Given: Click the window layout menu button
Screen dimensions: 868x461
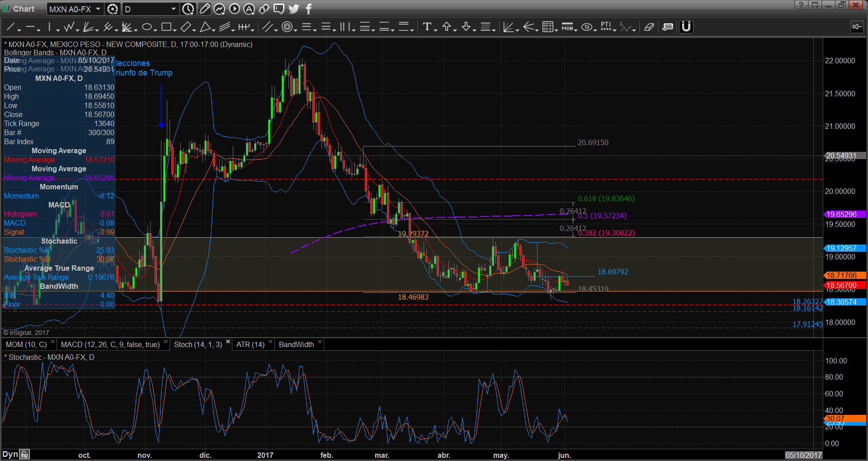Looking at the screenshot, I should pyautogui.click(x=815, y=5).
